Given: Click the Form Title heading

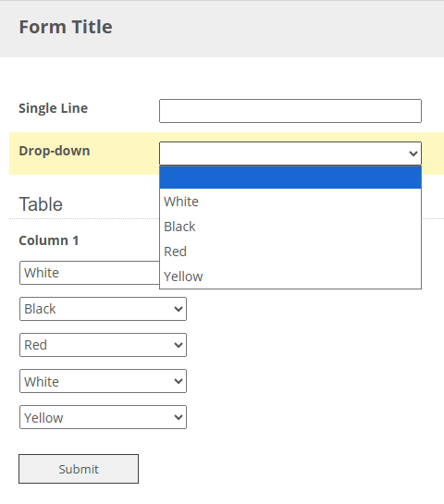Looking at the screenshot, I should (66, 27).
